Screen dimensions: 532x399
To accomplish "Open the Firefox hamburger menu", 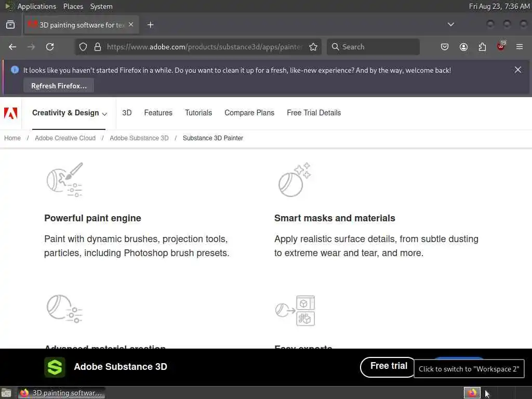I will coord(520,47).
